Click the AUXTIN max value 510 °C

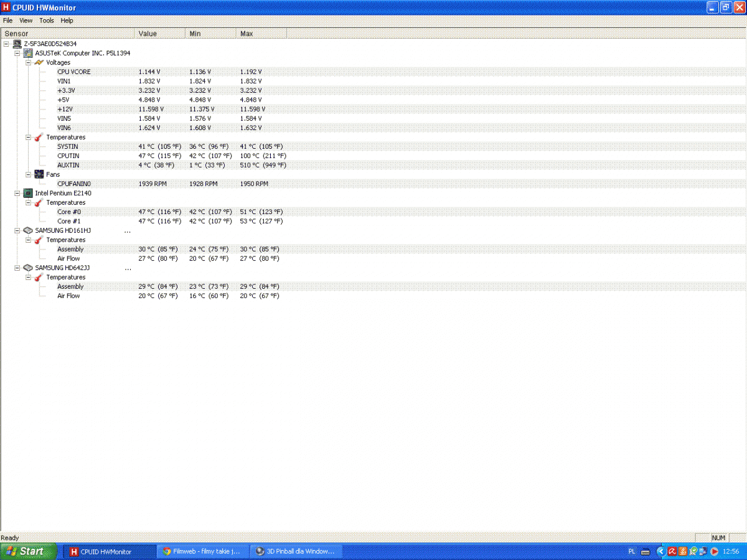point(263,165)
